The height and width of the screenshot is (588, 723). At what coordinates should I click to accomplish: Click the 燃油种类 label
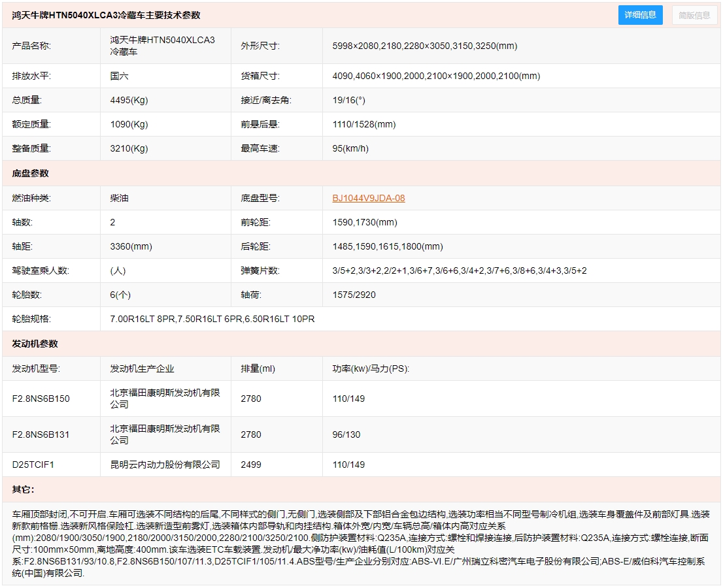[31, 198]
